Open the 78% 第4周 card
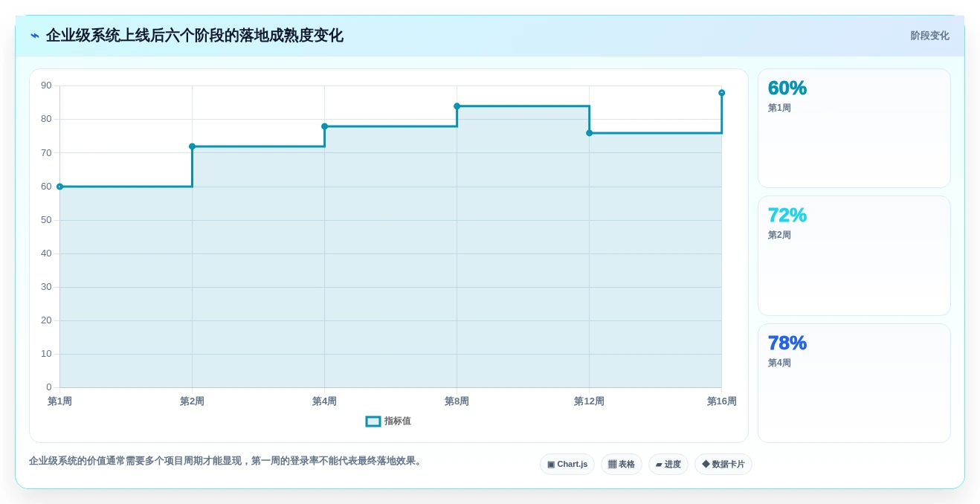 click(x=854, y=383)
